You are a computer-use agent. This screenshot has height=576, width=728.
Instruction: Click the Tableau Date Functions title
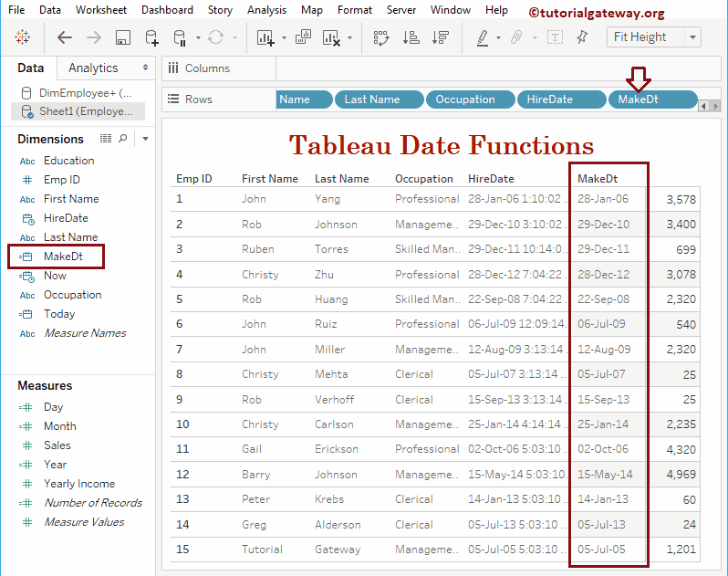pyautogui.click(x=441, y=145)
